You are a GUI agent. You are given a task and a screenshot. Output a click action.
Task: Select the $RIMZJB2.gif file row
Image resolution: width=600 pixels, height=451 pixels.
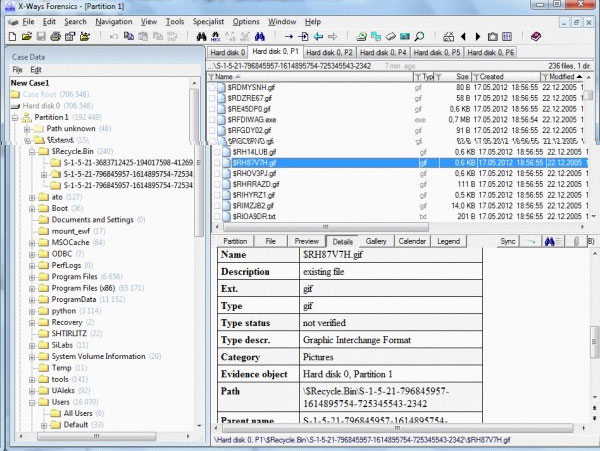click(399, 206)
